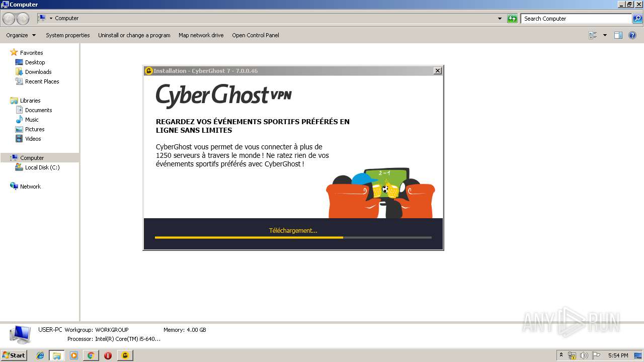Click the taskbar clock 5:54 PM

click(x=618, y=355)
